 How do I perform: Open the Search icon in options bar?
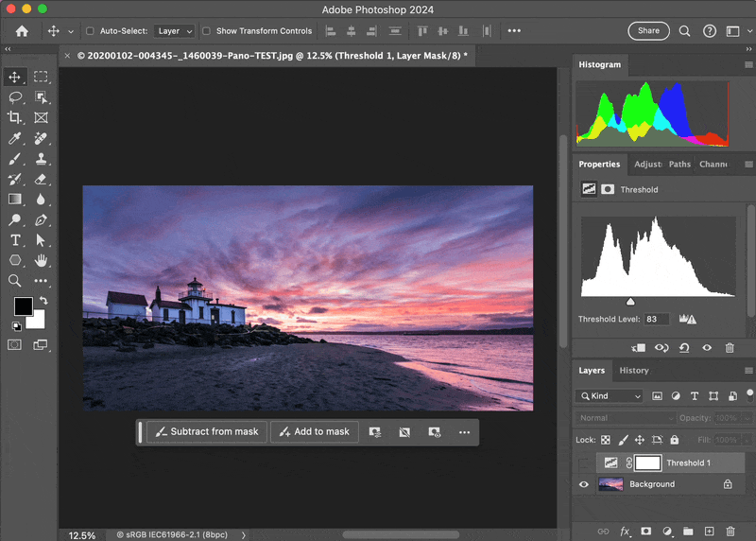684,31
